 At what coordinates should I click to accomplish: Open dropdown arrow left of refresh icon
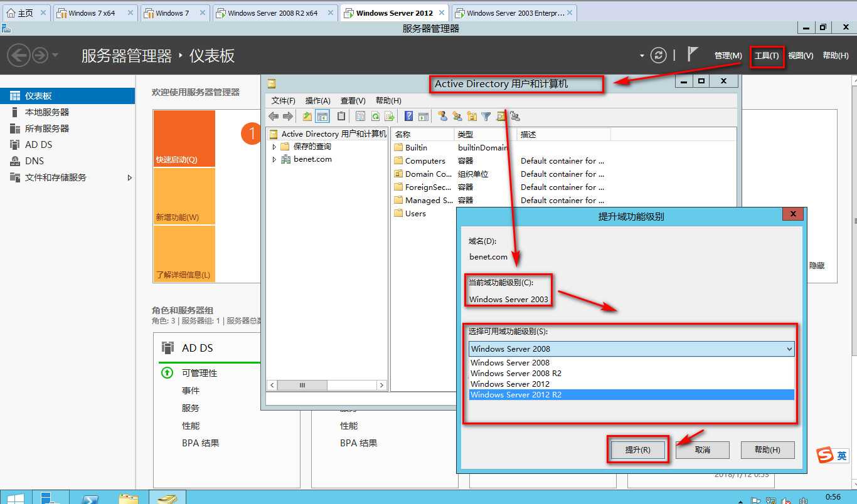pos(642,55)
